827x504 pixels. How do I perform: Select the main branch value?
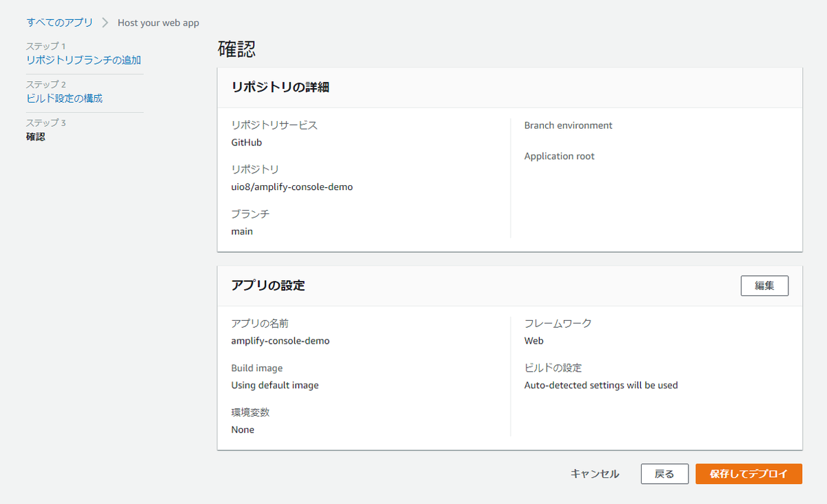tap(242, 231)
